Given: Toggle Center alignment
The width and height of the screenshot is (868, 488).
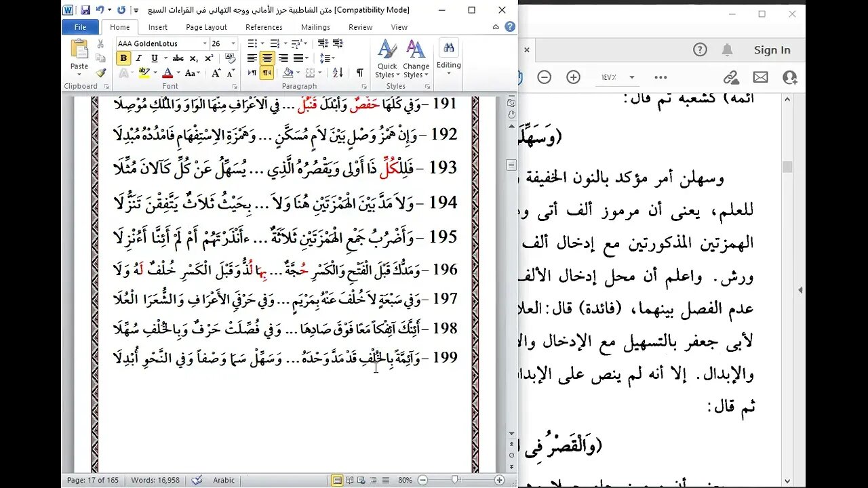Looking at the screenshot, I should pos(267,58).
